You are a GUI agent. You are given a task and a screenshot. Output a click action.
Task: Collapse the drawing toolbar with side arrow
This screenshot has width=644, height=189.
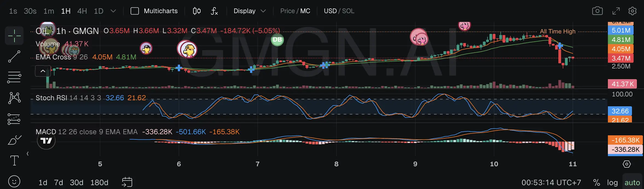tap(28, 154)
